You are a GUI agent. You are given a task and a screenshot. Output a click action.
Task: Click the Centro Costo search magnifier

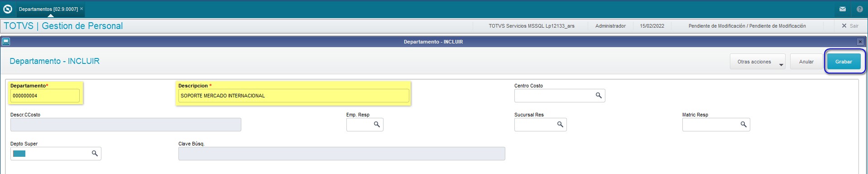click(x=599, y=96)
